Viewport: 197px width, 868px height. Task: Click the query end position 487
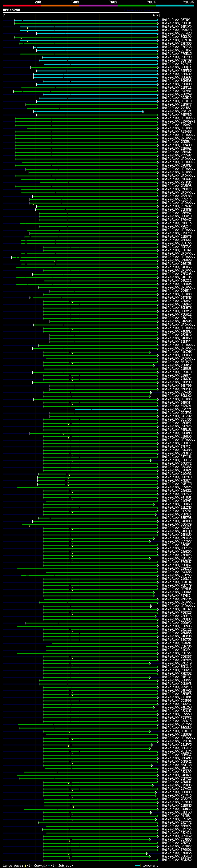pos(155,15)
